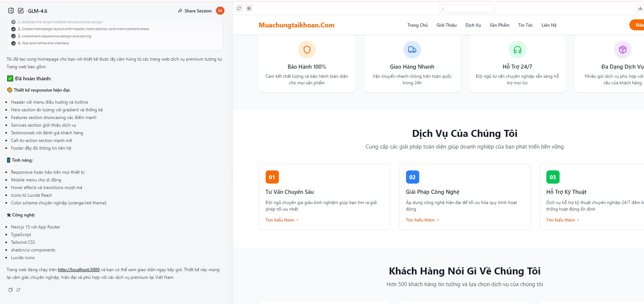Screen dimensions: 644x304
Task: Click check mark of task 3 Implement responsive
Action: tap(14, 36)
